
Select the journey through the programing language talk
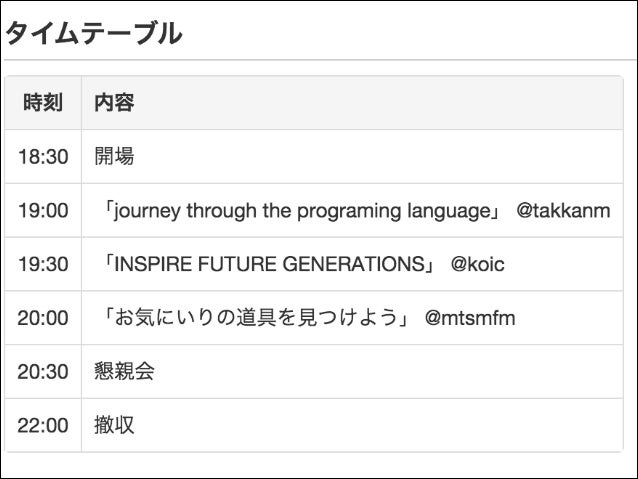302,211
